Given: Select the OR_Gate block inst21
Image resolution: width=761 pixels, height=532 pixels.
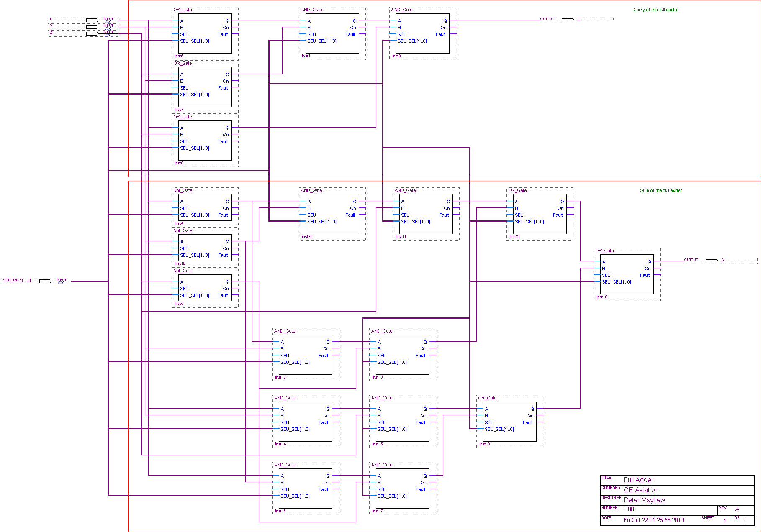Looking at the screenshot, I should 540,214.
